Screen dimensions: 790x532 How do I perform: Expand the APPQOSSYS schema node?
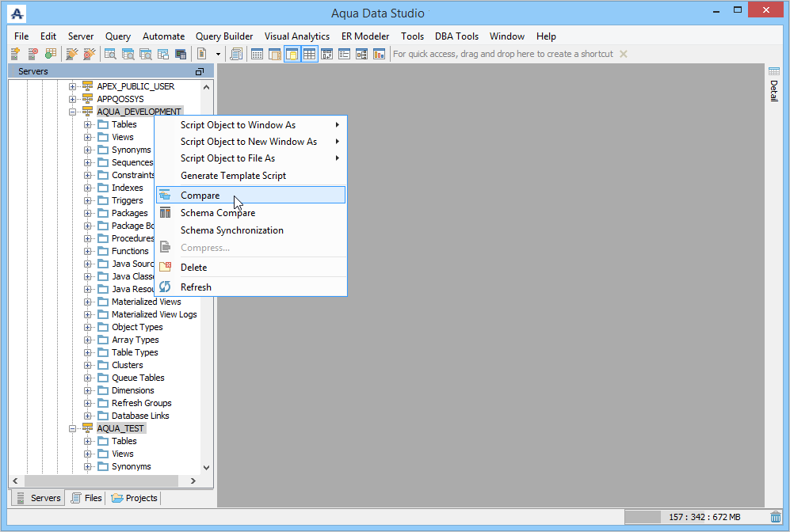[73, 99]
